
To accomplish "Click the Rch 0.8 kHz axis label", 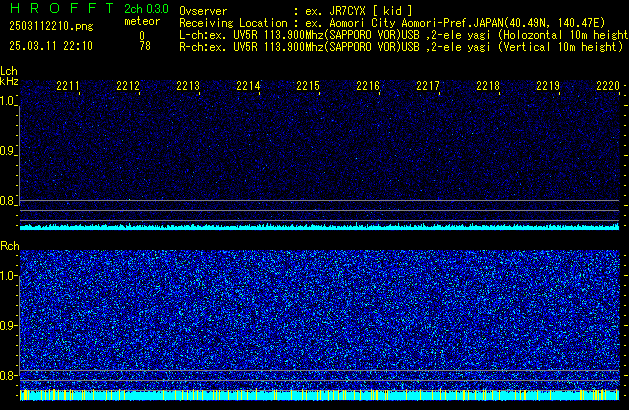I will point(7,375).
